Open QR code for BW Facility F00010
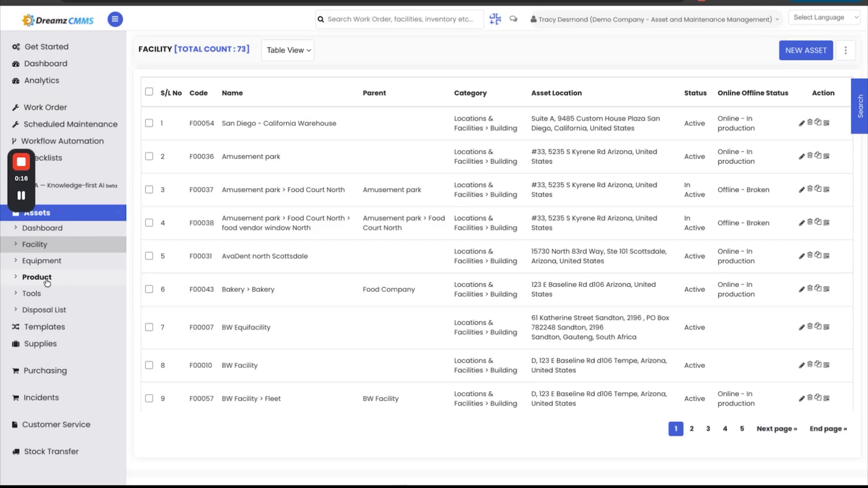 point(826,365)
